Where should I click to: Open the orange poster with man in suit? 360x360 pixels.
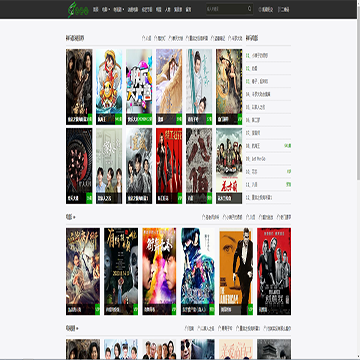pyautogui.click(x=236, y=271)
